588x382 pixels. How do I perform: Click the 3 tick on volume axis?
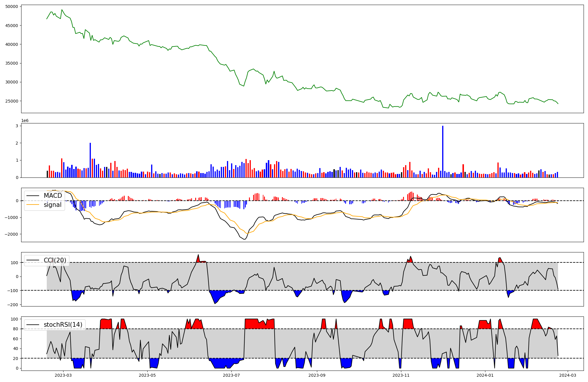click(17, 126)
